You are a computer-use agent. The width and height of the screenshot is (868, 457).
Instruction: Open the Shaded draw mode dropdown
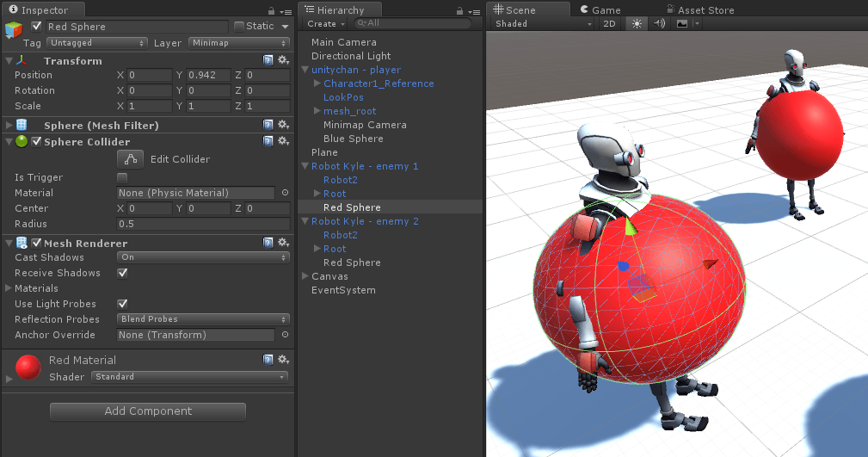pos(543,24)
